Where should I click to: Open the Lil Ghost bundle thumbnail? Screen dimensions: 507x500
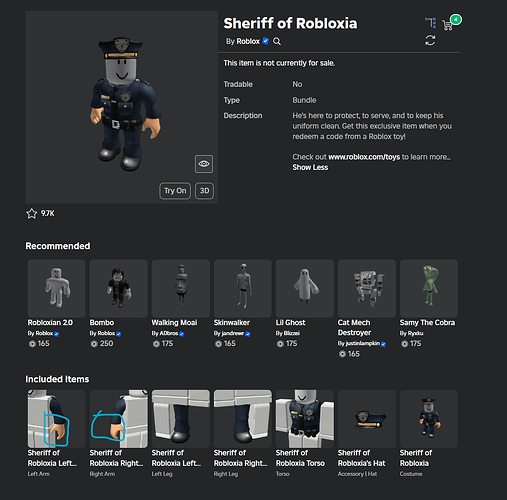(x=305, y=288)
